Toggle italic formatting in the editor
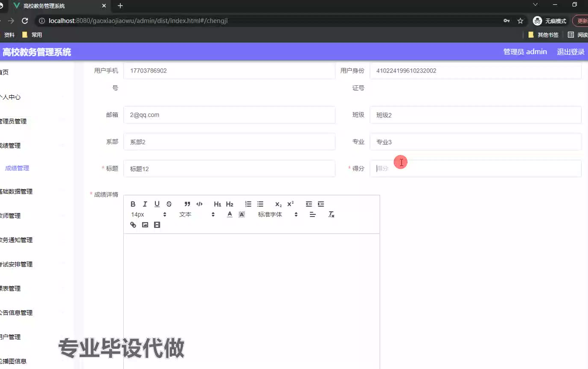 (145, 204)
